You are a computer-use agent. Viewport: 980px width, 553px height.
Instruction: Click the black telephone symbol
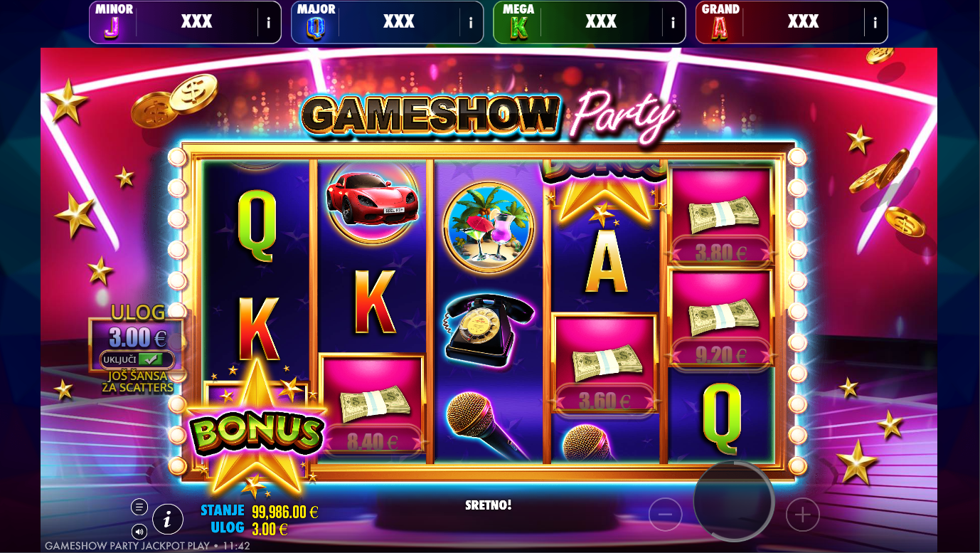[489, 330]
